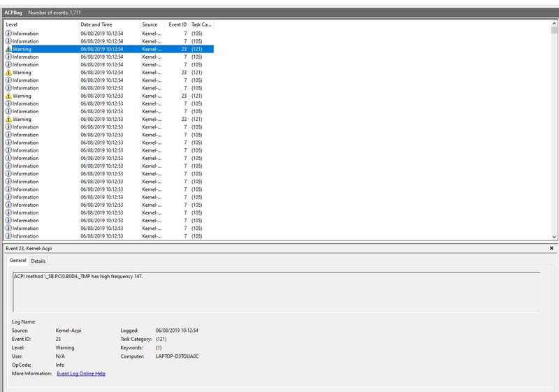
Task: Click the first Information event's icon
Action: pos(8,34)
